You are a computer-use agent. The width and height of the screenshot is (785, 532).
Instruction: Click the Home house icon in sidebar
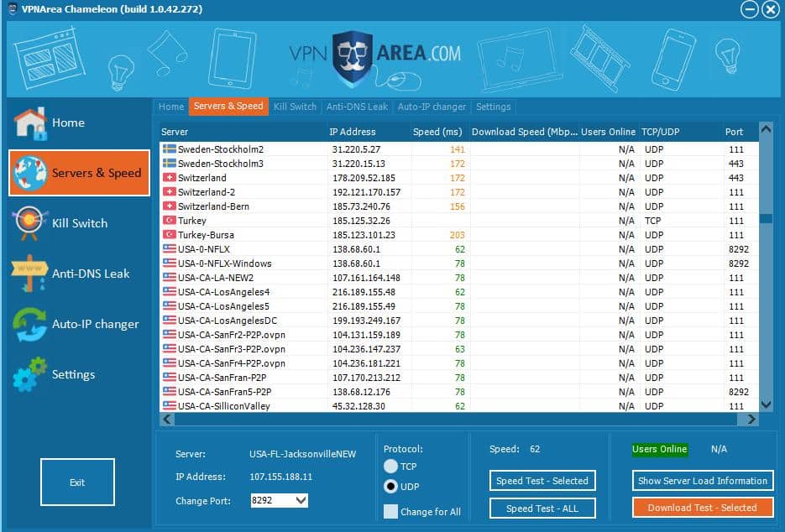[x=30, y=123]
